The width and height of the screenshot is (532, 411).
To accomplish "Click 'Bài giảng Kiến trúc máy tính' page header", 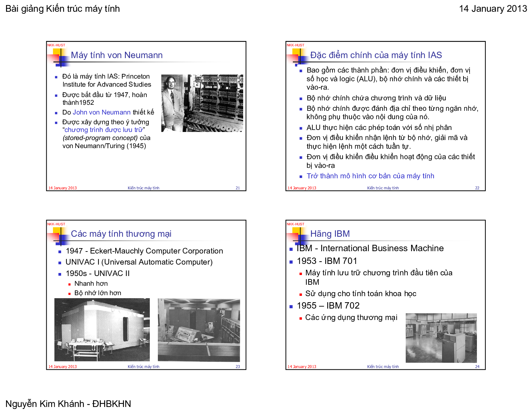I will pos(62,9).
